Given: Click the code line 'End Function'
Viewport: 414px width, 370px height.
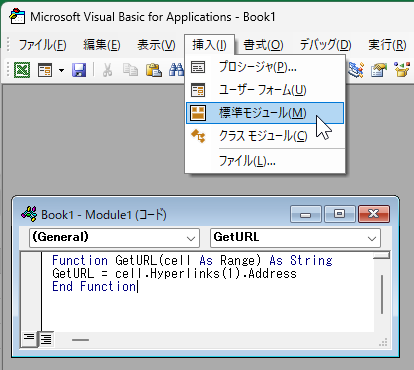Looking at the screenshot, I should pos(94,287).
